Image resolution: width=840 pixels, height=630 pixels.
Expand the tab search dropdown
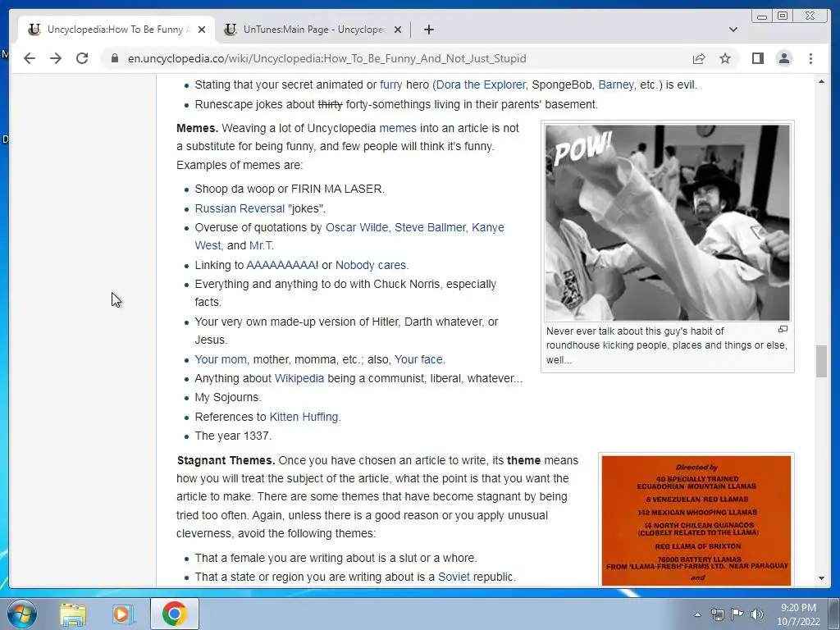733,30
